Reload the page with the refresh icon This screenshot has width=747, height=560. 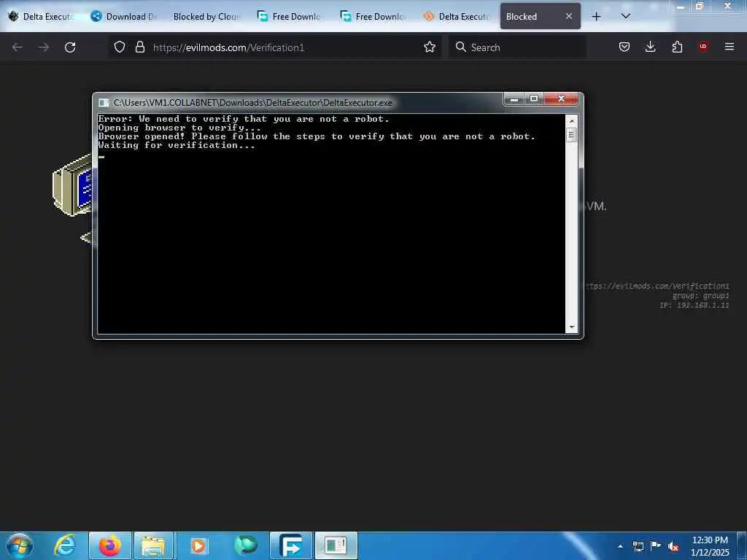[70, 47]
